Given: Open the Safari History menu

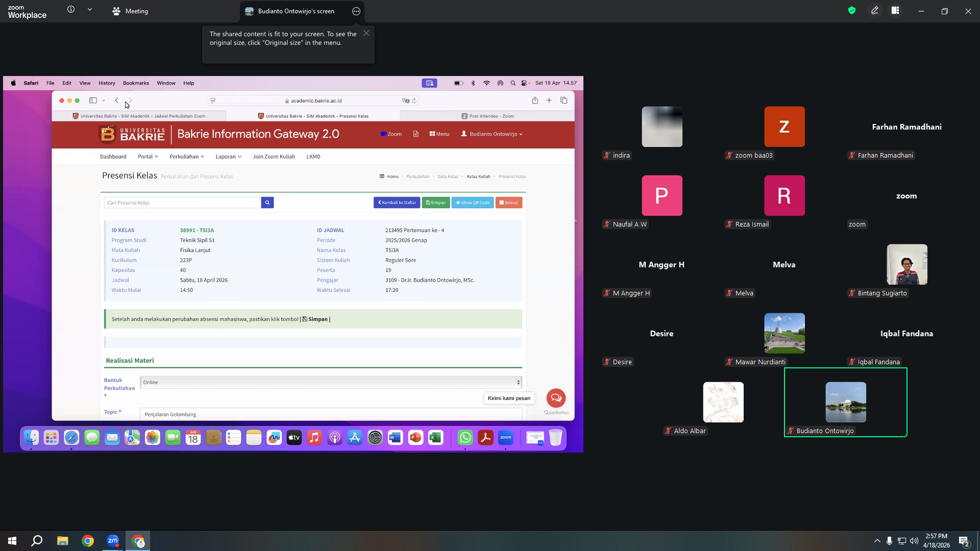Looking at the screenshot, I should 107,83.
